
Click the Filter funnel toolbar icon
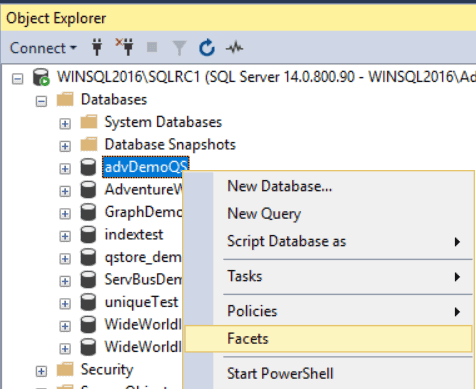pyautogui.click(x=179, y=48)
